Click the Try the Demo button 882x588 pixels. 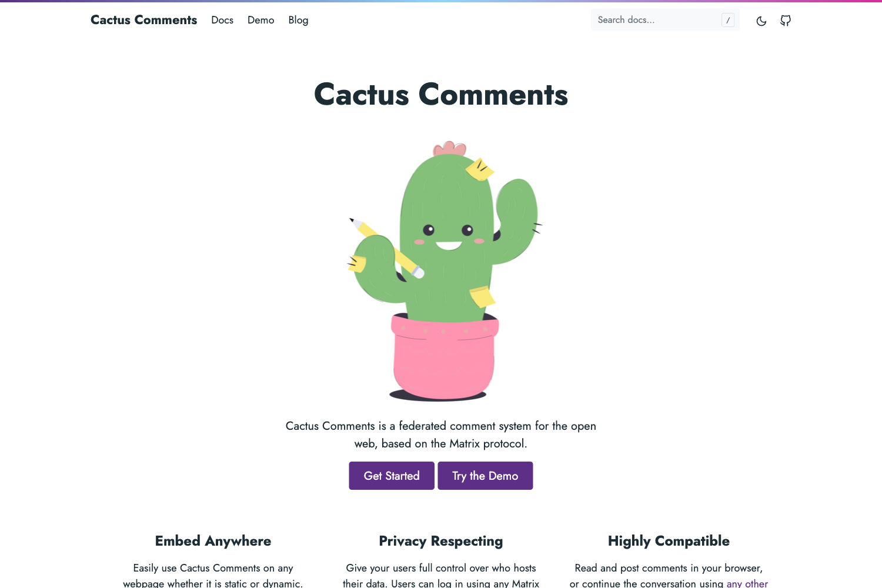point(485,476)
